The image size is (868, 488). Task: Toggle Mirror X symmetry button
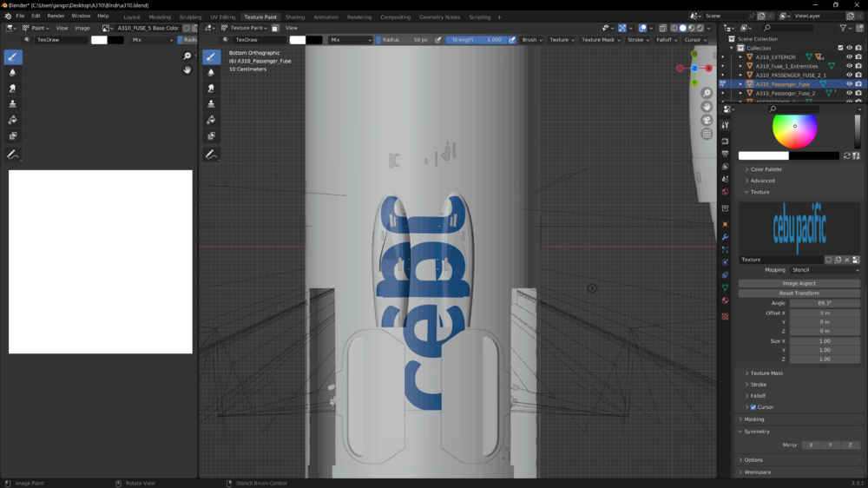811,445
